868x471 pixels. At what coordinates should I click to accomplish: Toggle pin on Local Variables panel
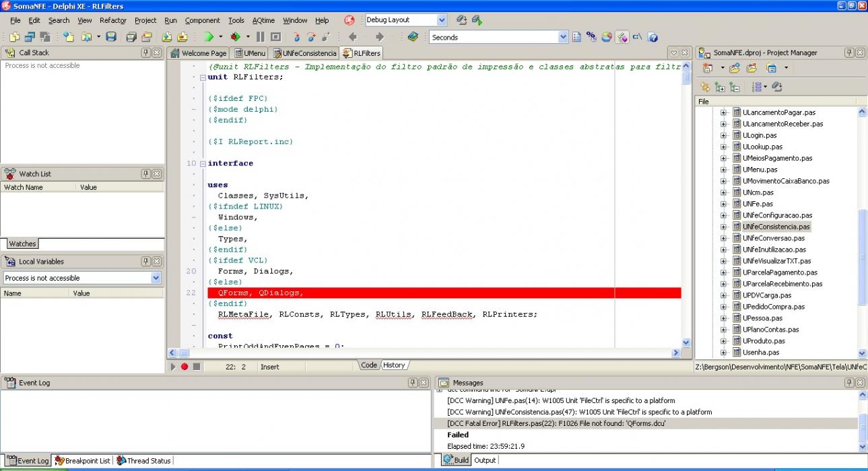coord(145,261)
